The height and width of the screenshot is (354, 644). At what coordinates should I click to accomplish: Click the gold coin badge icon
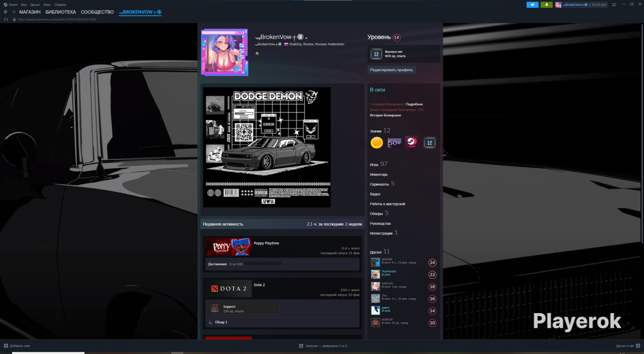376,143
